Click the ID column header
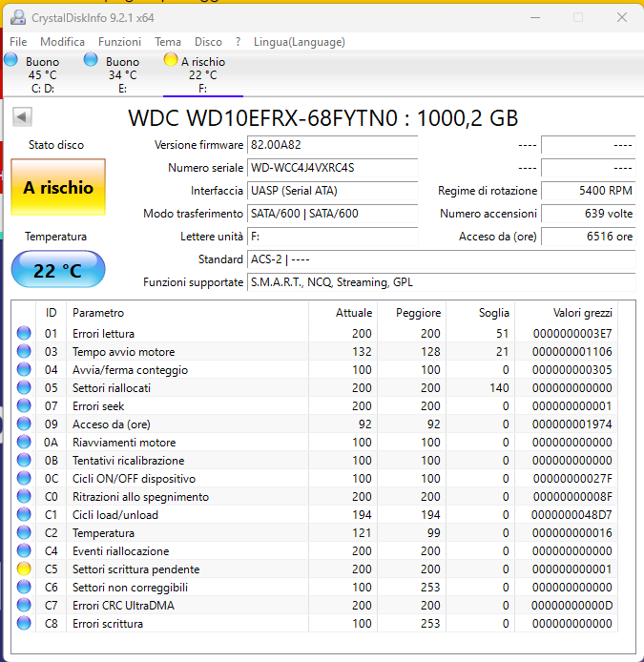This screenshot has height=662, width=644. point(52,313)
